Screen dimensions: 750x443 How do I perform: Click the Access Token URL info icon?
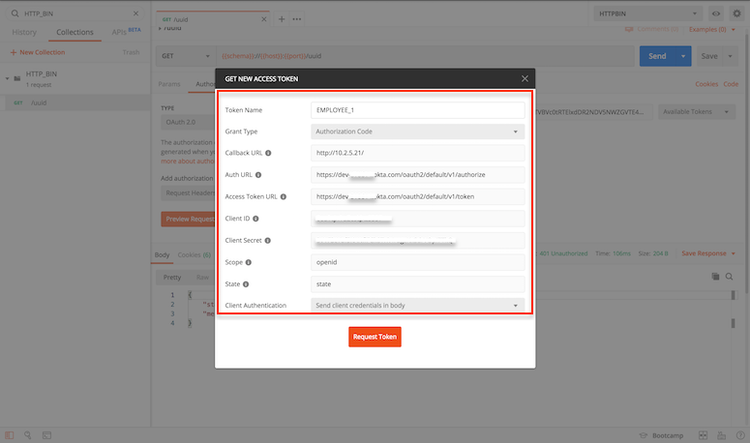point(283,197)
